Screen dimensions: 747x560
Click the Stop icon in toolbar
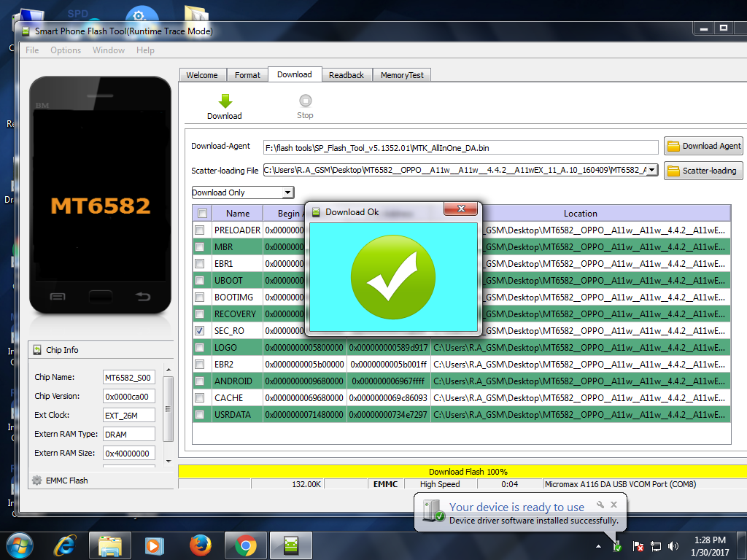tap(305, 101)
